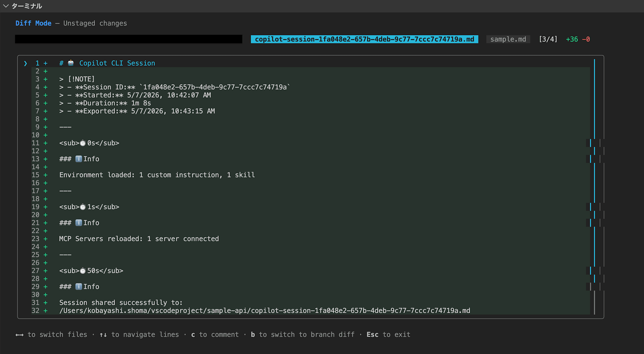This screenshot has width=644, height=354.
Task: Click the line cursor chevron at line 1
Action: click(25, 63)
